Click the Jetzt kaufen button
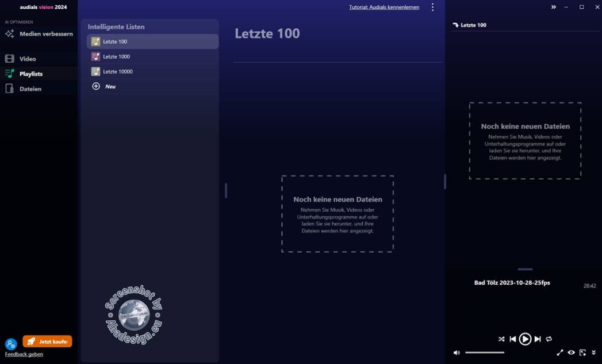 pyautogui.click(x=47, y=342)
